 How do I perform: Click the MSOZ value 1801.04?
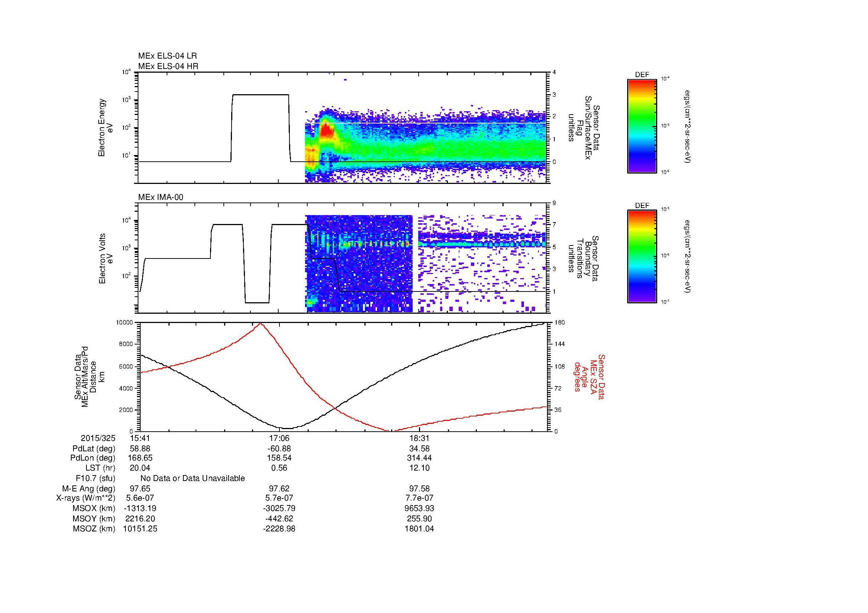tap(419, 529)
